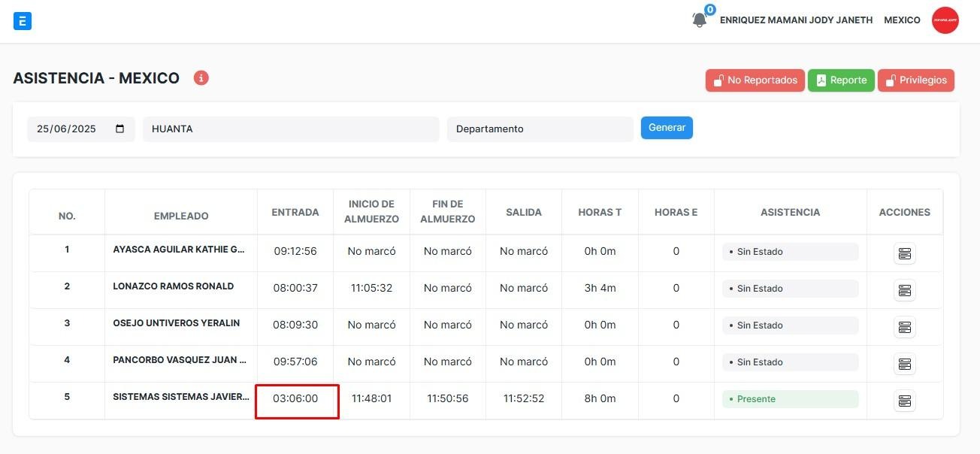Open actions for Osejo Untiveros Yeralin
This screenshot has height=454, width=980.
point(904,328)
